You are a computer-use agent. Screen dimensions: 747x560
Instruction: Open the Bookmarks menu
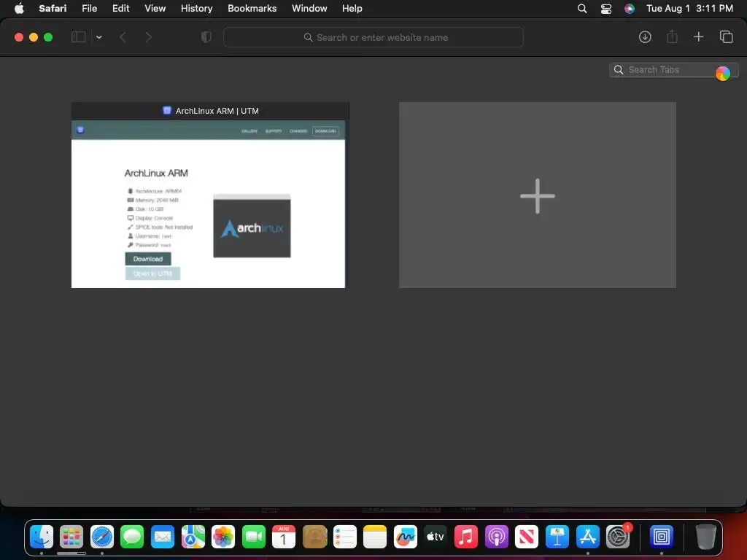[252, 9]
